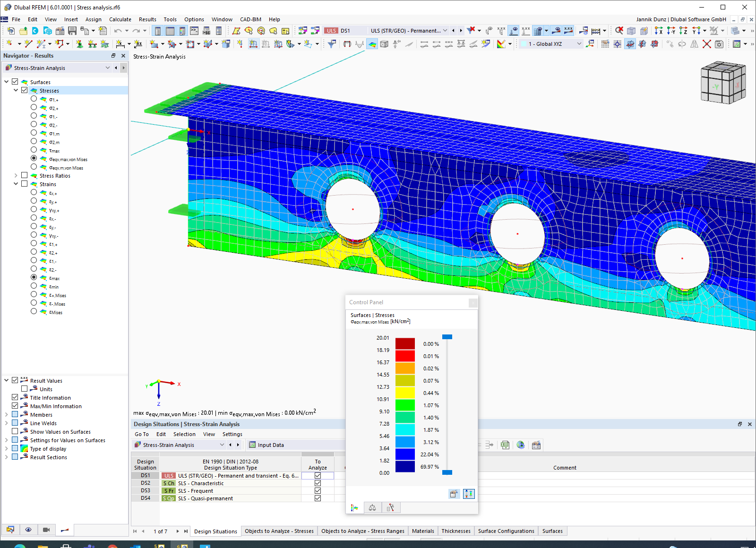
Task: Open the Excel export icon in Design Situations toolbar
Action: pyautogui.click(x=505, y=445)
